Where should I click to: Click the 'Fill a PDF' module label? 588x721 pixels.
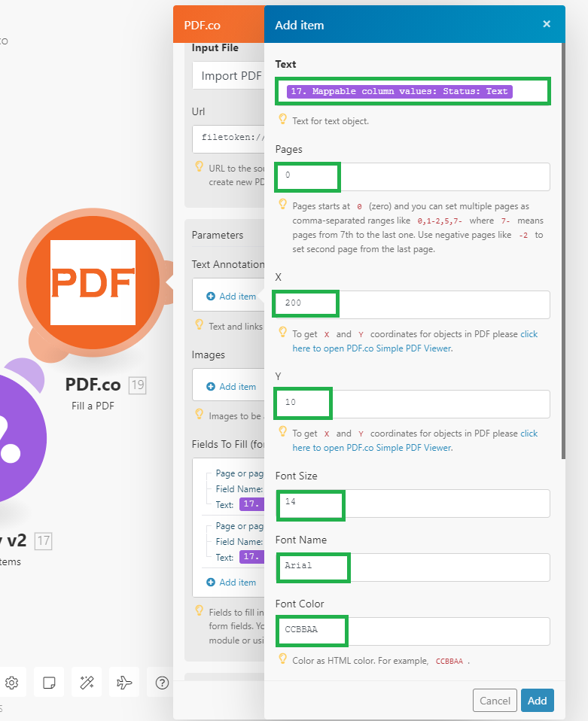(93, 406)
